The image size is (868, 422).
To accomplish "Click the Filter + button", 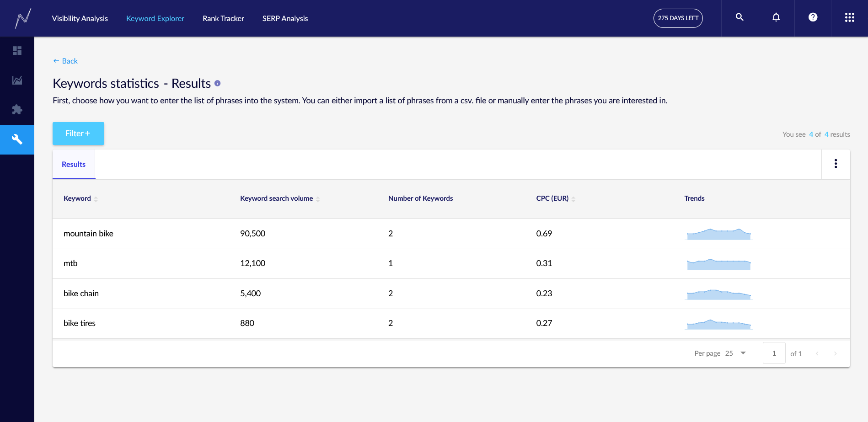I will [x=78, y=134].
